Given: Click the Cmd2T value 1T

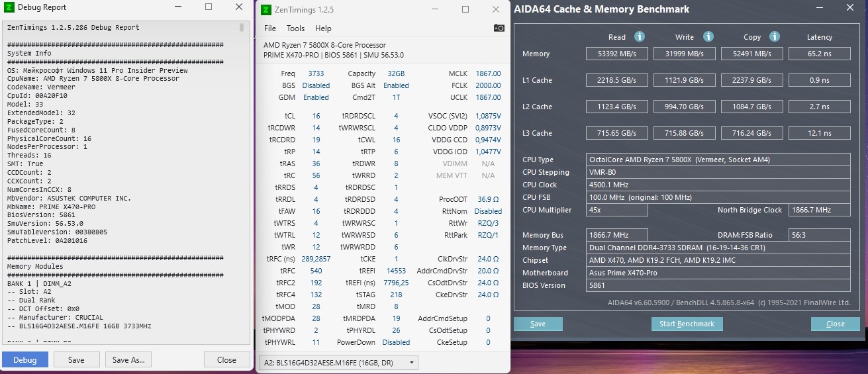Looking at the screenshot, I should point(396,97).
